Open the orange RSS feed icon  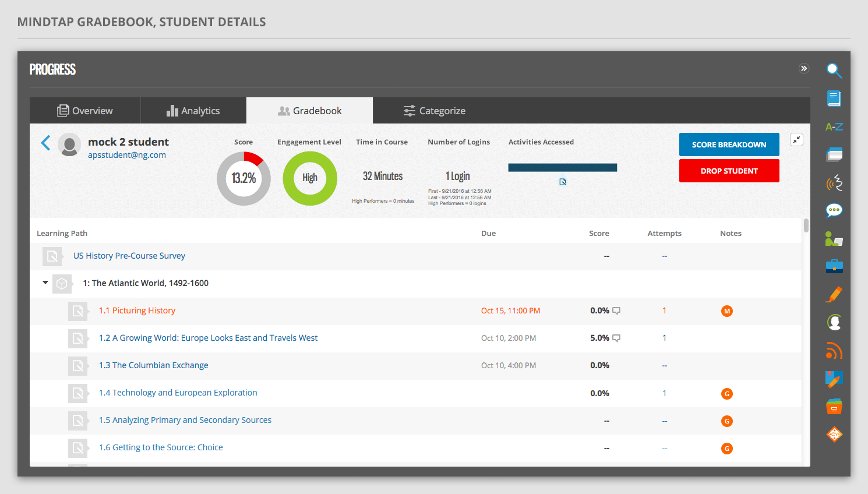point(834,351)
